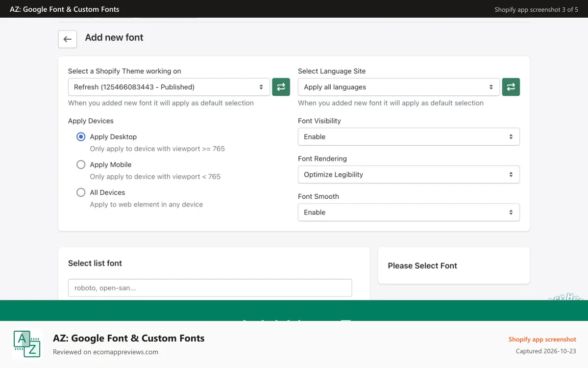The width and height of the screenshot is (588, 368).
Task: Click Font Smooth label
Action: click(318, 197)
